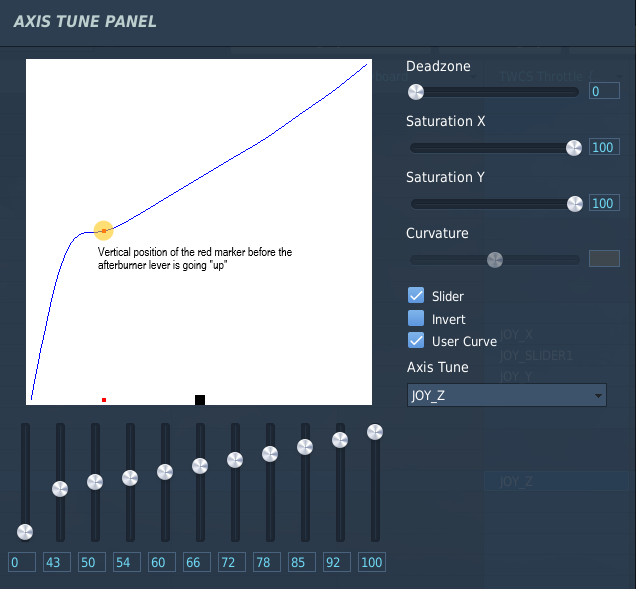Click the Deadzone value field showing 0
636x589 pixels.
tap(604, 91)
